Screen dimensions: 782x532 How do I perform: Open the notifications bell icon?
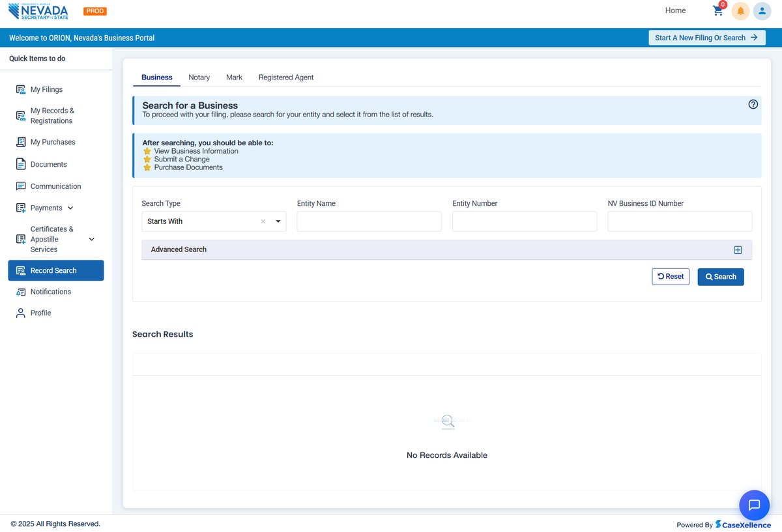pyautogui.click(x=740, y=11)
